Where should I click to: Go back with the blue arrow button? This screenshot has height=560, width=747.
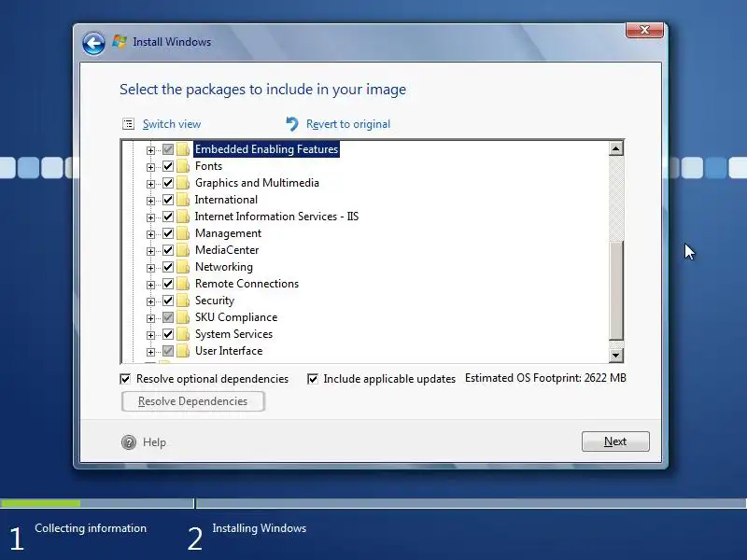tap(93, 44)
